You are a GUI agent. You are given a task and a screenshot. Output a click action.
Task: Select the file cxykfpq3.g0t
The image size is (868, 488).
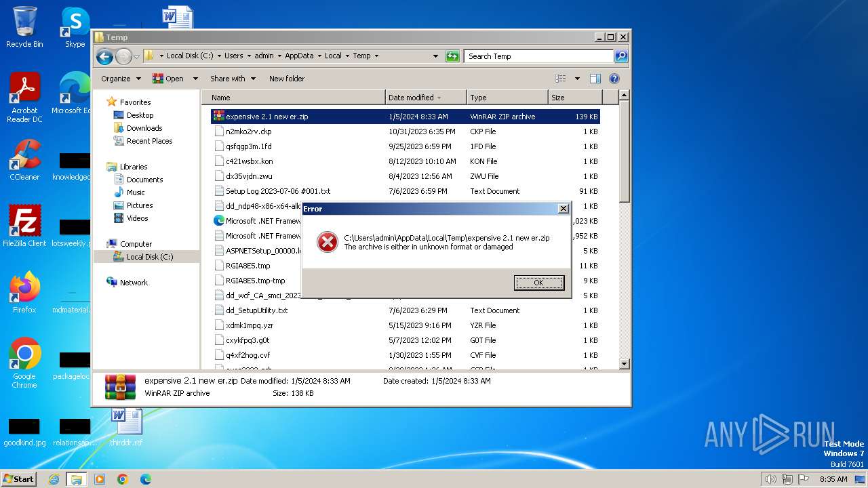pyautogui.click(x=406, y=340)
